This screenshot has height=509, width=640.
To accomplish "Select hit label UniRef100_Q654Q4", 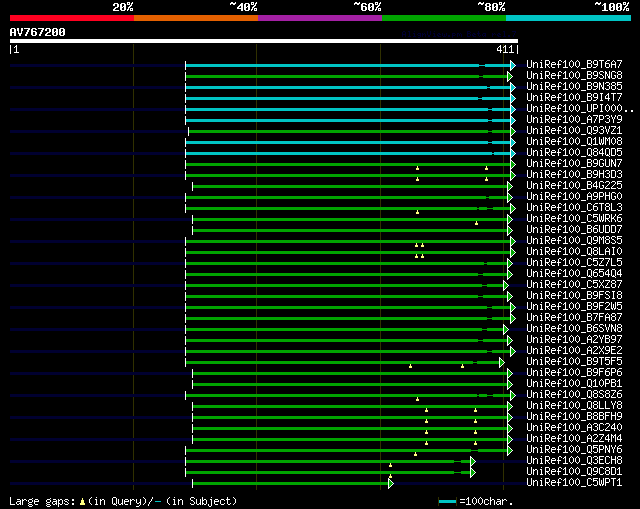I will click(574, 274).
